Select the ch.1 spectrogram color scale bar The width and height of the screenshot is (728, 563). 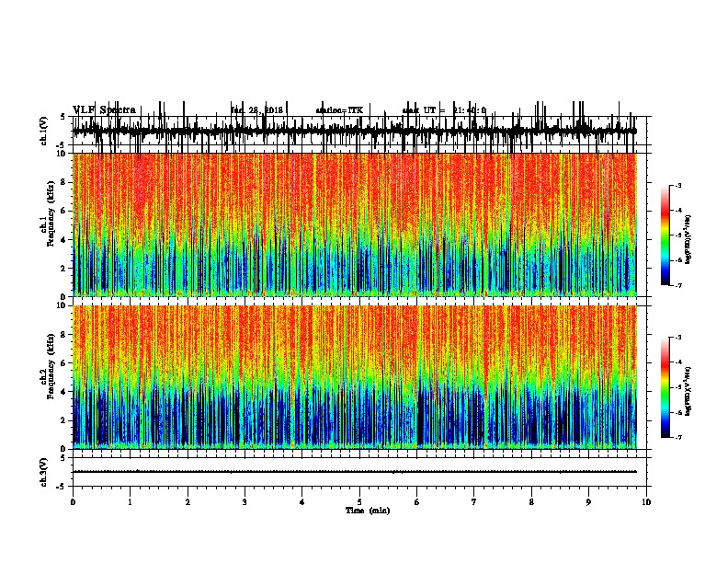click(665, 236)
